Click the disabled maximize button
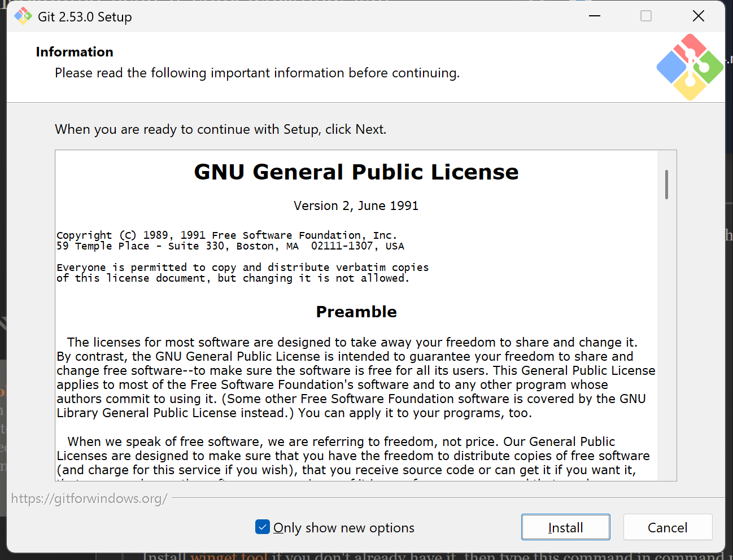Image resolution: width=733 pixels, height=560 pixels. (x=646, y=16)
